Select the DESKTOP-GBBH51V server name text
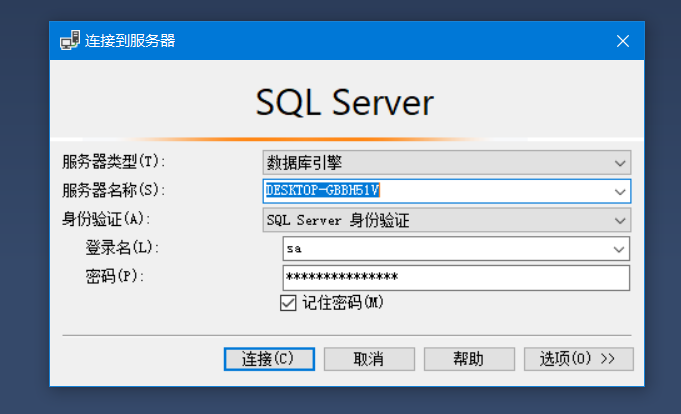The image size is (681, 414). (322, 190)
